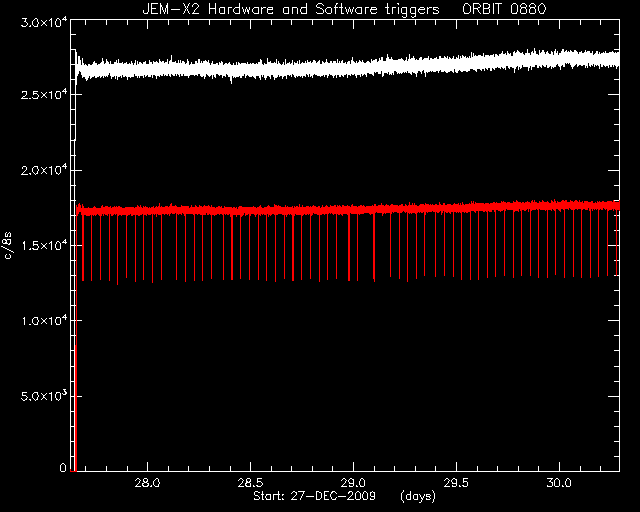Click the 'Start: 27-DEC-2009' x-axis label

[x=314, y=496]
